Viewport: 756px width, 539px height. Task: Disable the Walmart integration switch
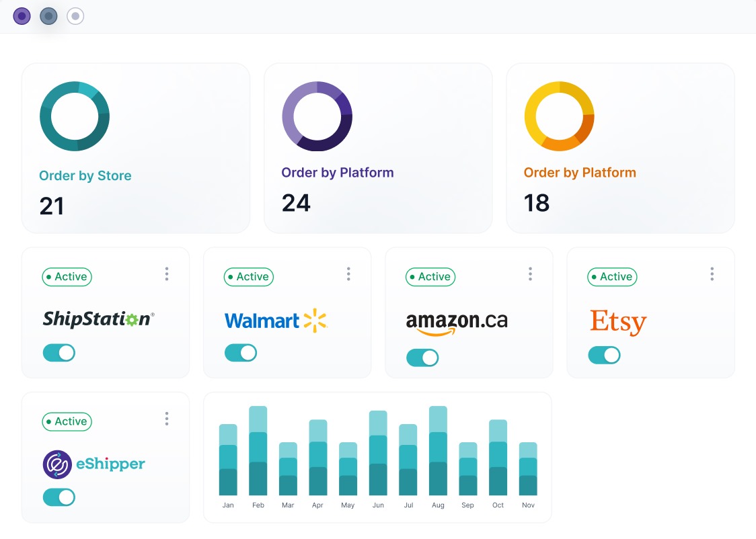[241, 353]
